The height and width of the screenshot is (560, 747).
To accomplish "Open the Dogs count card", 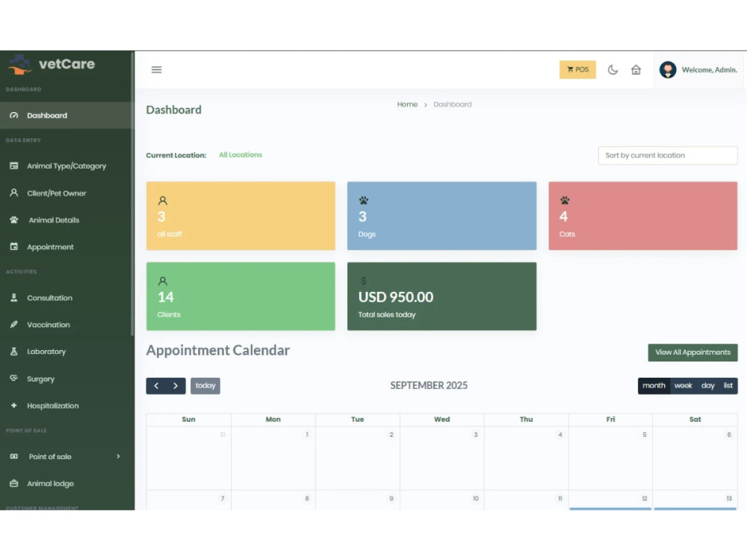I will pyautogui.click(x=441, y=216).
